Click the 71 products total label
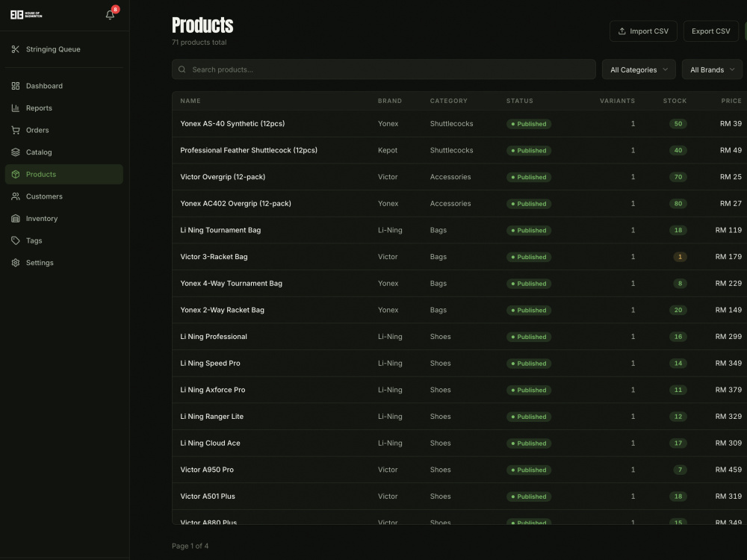Image resolution: width=747 pixels, height=560 pixels. click(x=199, y=43)
